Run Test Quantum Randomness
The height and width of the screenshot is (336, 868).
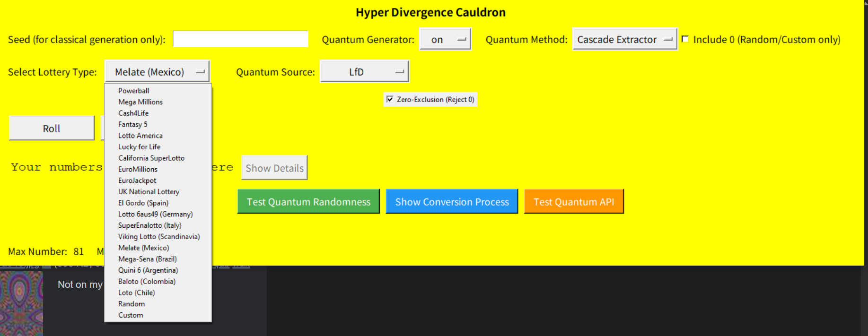pyautogui.click(x=308, y=202)
